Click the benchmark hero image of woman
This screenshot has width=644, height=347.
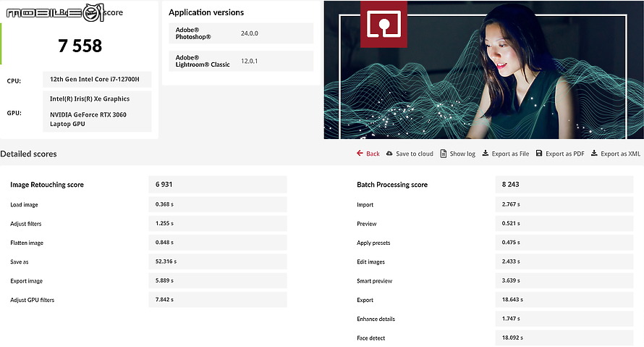click(484, 70)
